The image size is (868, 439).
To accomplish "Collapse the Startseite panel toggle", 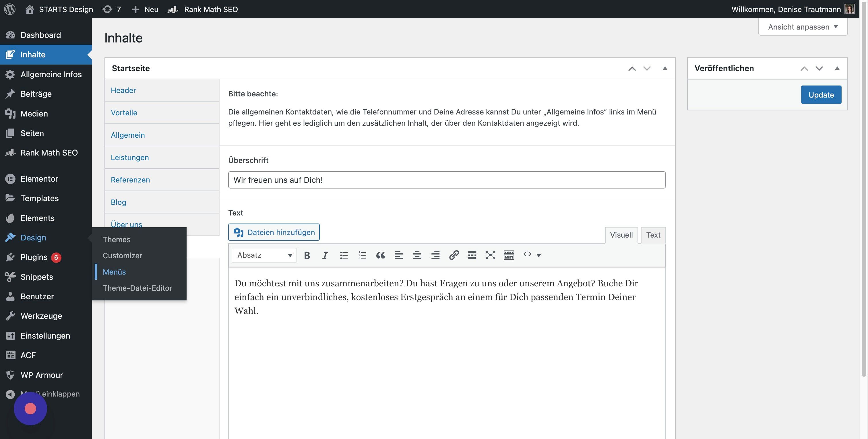I will click(x=665, y=68).
